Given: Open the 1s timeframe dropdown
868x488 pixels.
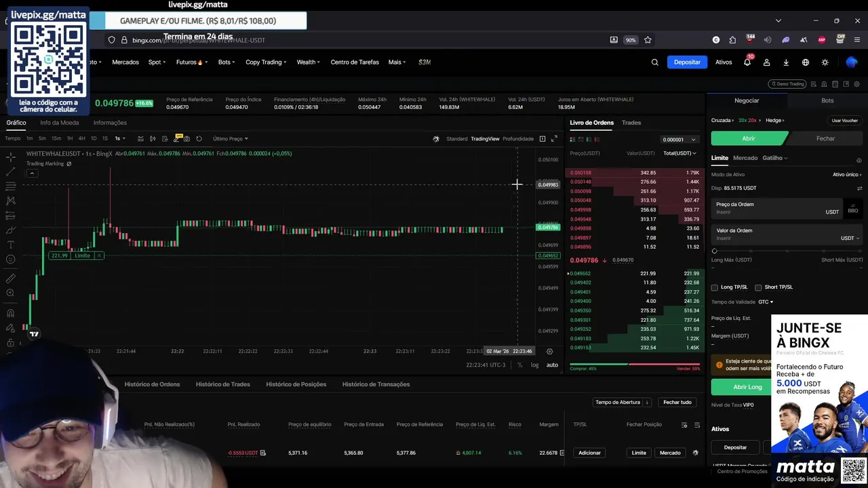Looking at the screenshot, I should click(x=119, y=139).
